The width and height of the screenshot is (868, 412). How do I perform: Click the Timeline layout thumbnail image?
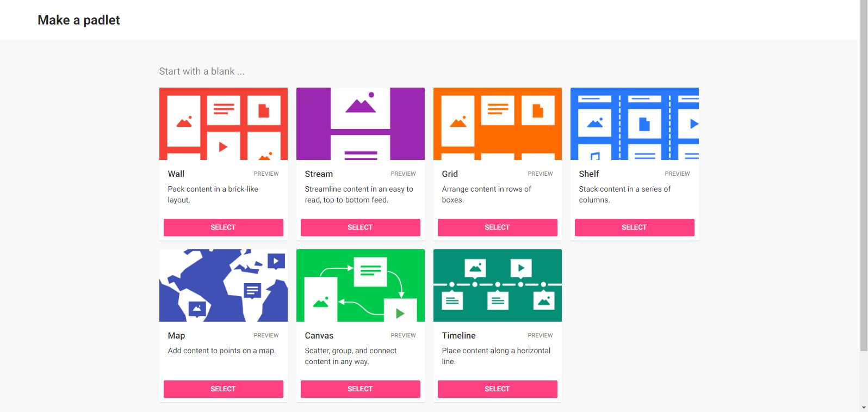click(497, 285)
